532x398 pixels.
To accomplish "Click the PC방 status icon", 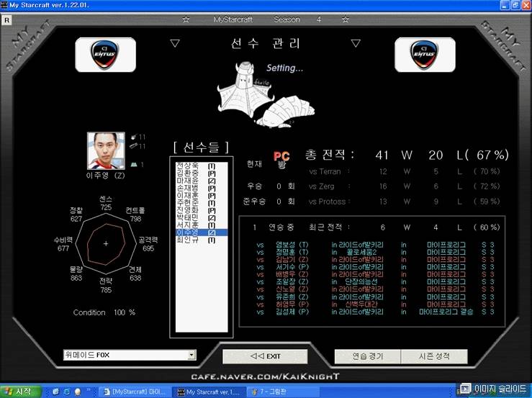I will click(x=281, y=160).
